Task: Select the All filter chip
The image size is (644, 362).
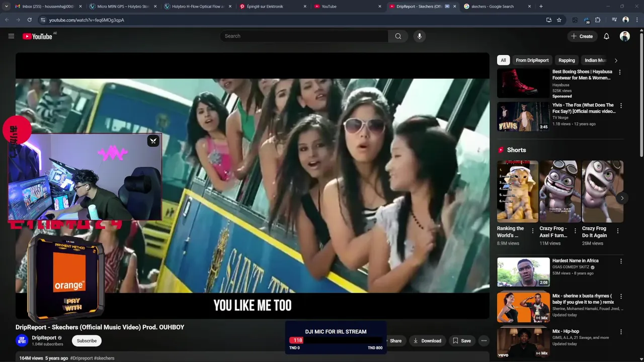Action: 503,60
